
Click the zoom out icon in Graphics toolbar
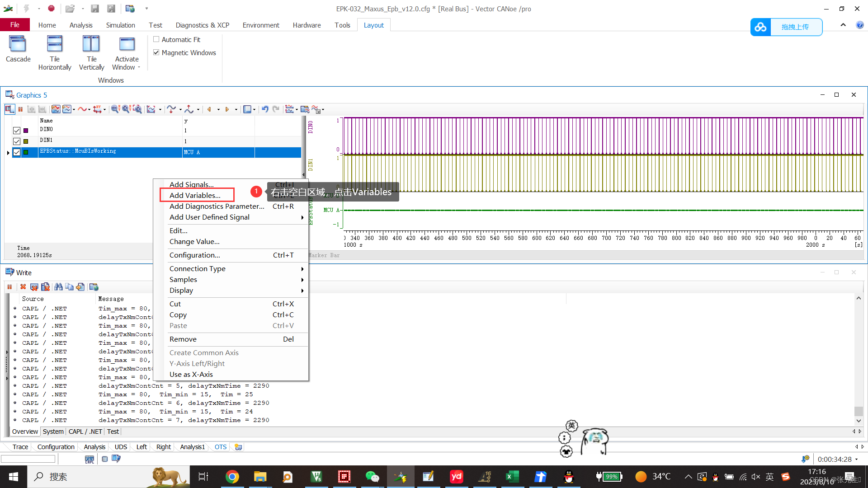115,109
